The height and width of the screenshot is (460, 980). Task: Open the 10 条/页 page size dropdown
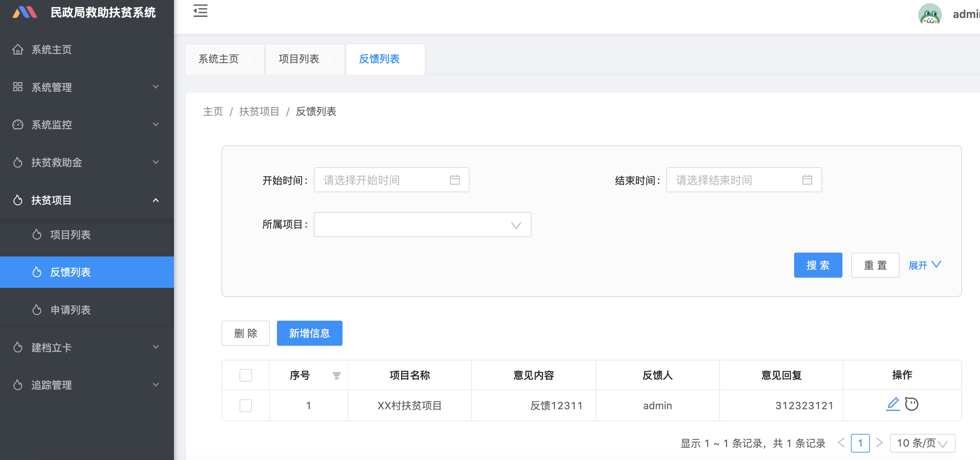pos(922,443)
